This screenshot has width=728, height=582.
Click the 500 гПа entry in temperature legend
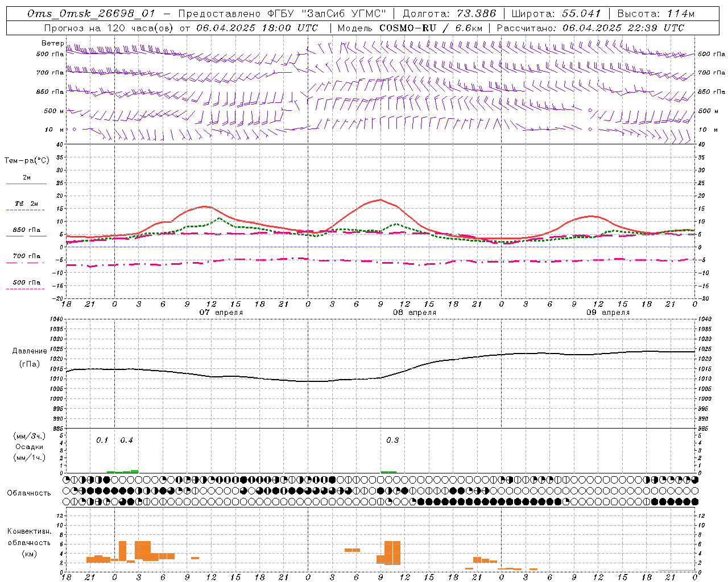[27, 282]
